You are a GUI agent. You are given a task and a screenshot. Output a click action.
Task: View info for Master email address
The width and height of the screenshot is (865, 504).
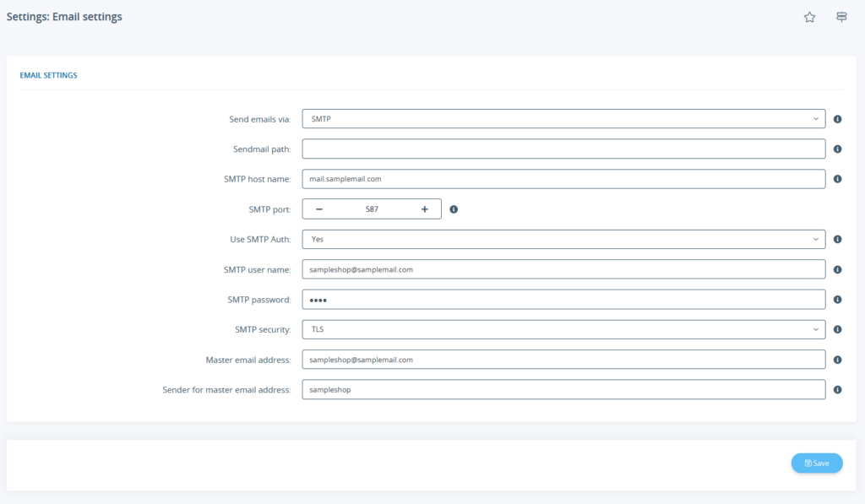tap(837, 359)
